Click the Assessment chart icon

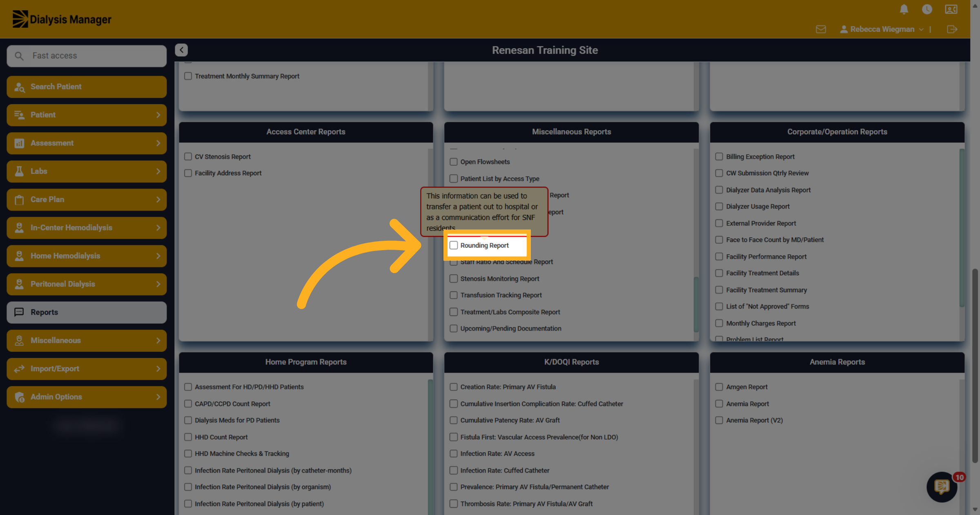tap(19, 143)
